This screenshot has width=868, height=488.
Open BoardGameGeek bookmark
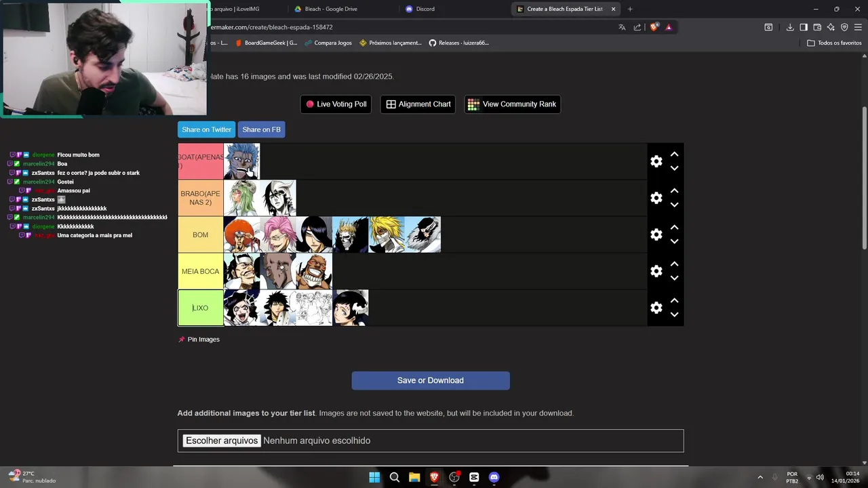tap(266, 43)
